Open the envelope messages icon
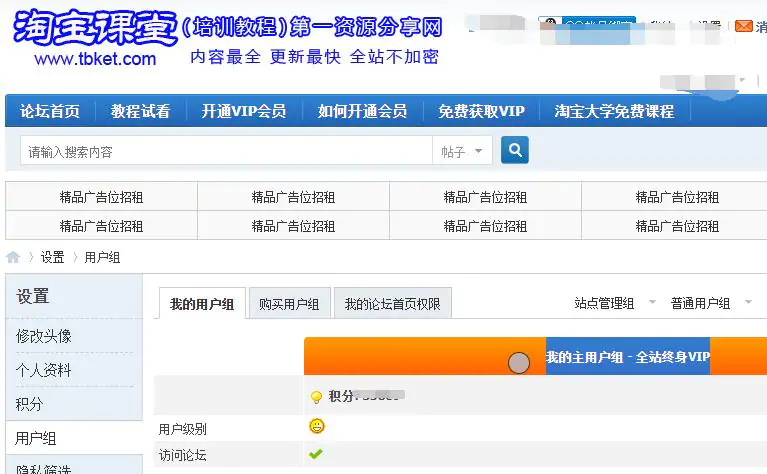Image resolution: width=767 pixels, height=474 pixels. pos(744,26)
